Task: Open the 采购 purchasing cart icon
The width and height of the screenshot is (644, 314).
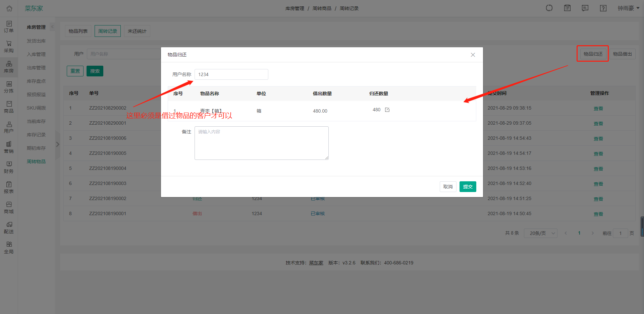Action: point(9,47)
